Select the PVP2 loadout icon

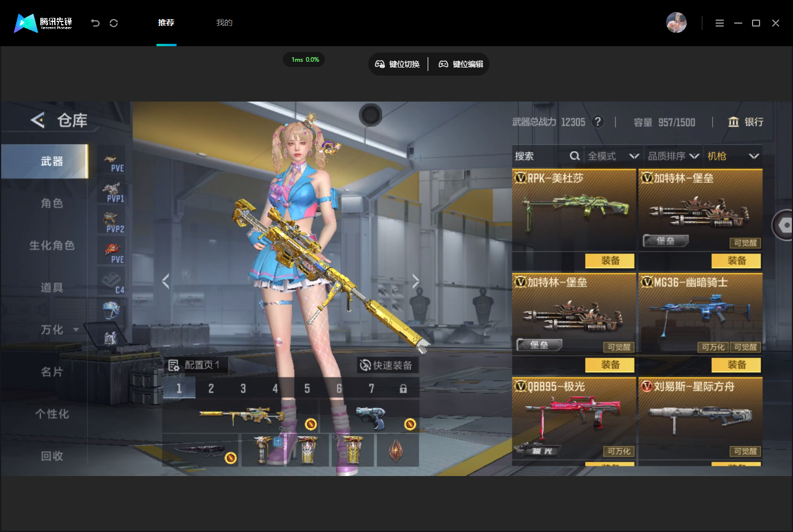(112, 223)
